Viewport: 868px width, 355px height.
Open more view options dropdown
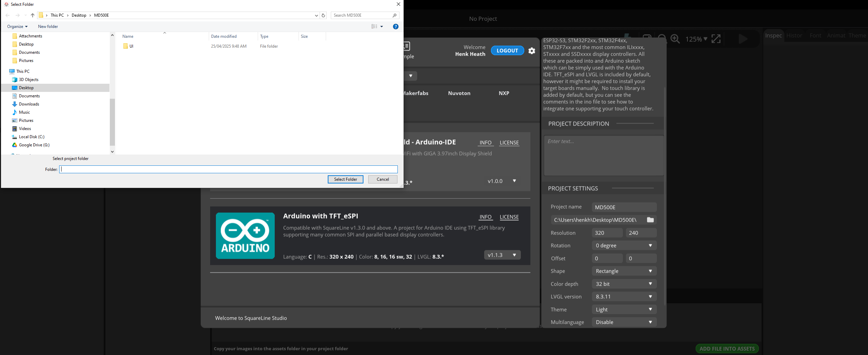tap(381, 27)
